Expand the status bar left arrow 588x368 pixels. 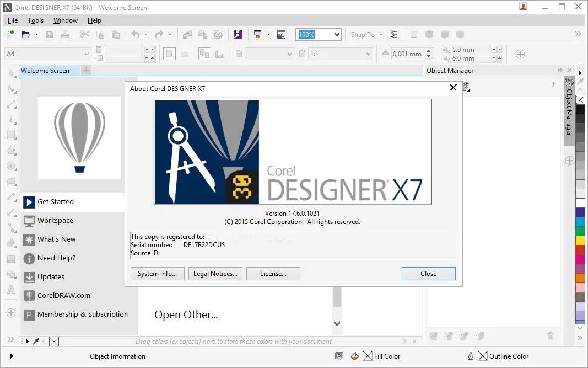[12, 356]
